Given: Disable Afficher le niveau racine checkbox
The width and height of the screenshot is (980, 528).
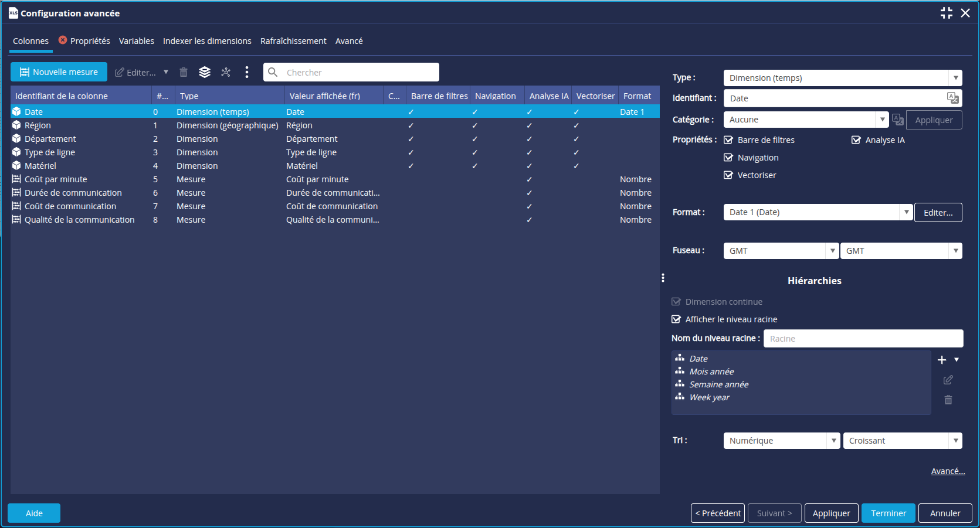Looking at the screenshot, I should 676,319.
